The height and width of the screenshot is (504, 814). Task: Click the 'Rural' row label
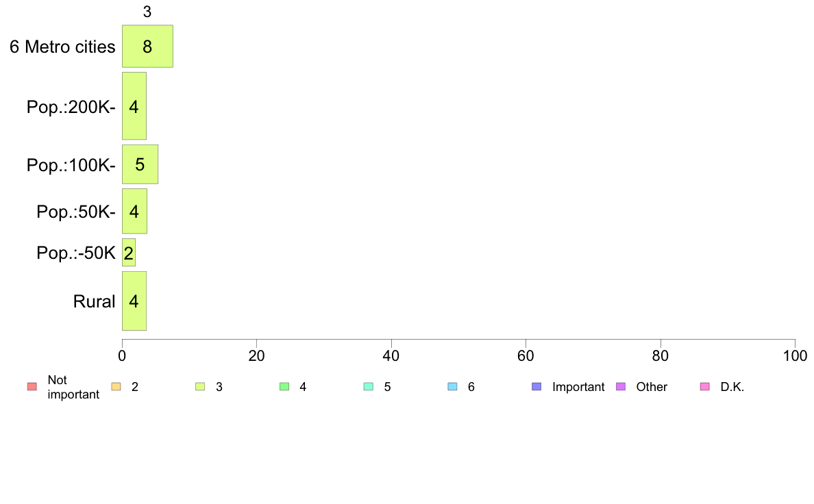(x=94, y=301)
